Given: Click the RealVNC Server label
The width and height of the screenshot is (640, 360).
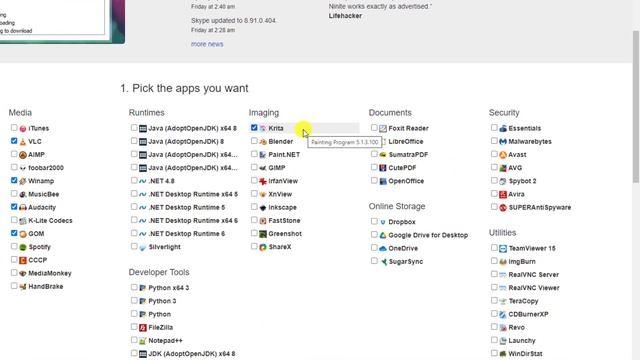Looking at the screenshot, I should 533,275.
